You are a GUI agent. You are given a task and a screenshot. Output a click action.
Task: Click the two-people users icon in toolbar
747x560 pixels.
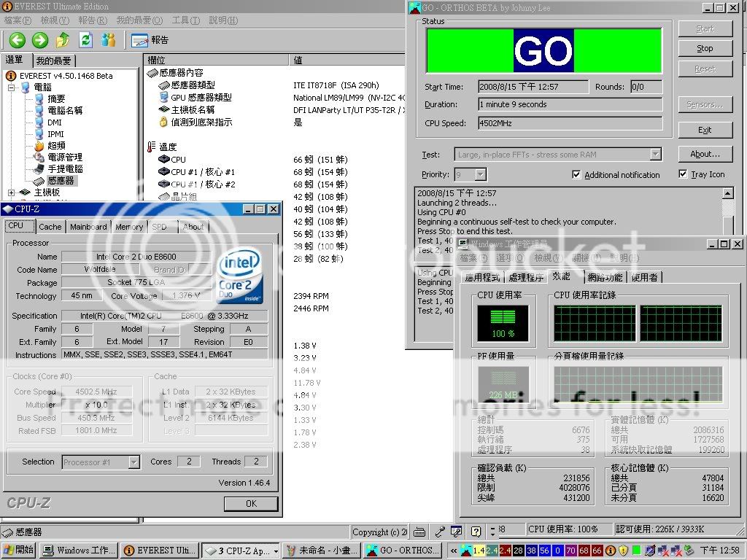(109, 40)
